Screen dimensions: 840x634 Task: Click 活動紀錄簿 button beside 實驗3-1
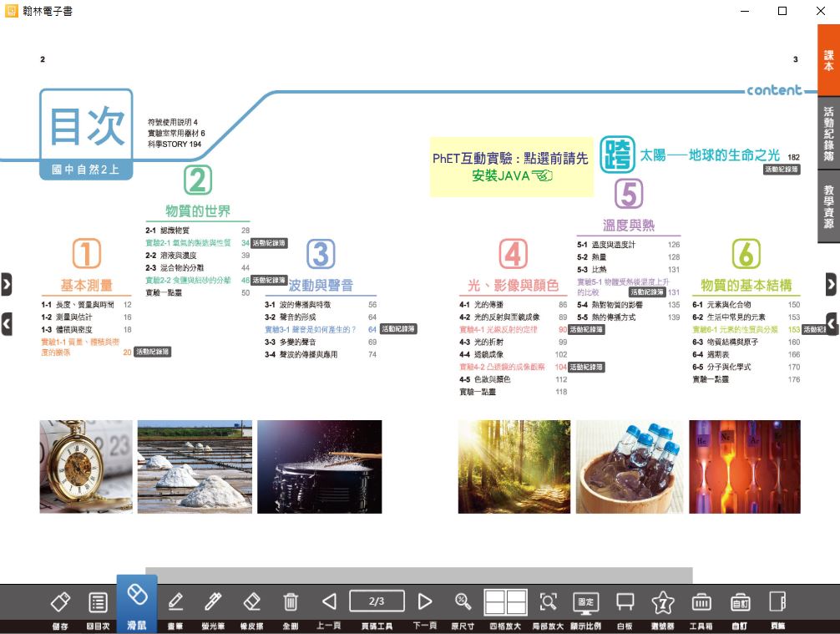398,329
